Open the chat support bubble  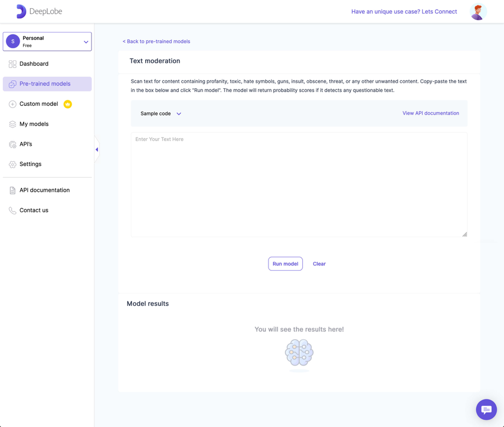click(x=486, y=409)
